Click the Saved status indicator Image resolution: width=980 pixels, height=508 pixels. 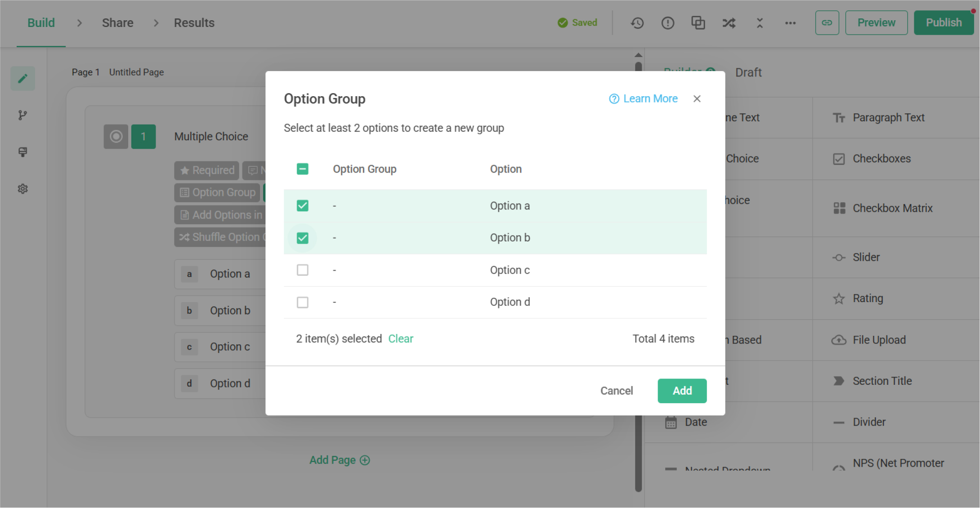(x=577, y=23)
